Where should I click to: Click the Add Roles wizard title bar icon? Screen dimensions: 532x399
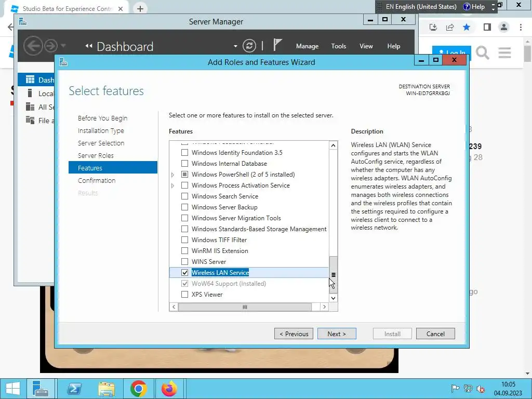coord(63,62)
